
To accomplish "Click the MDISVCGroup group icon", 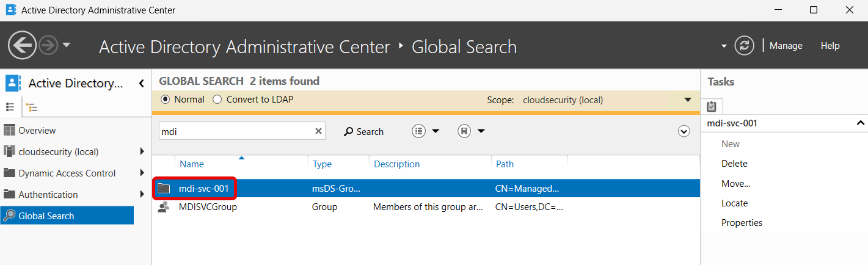I will tap(164, 207).
